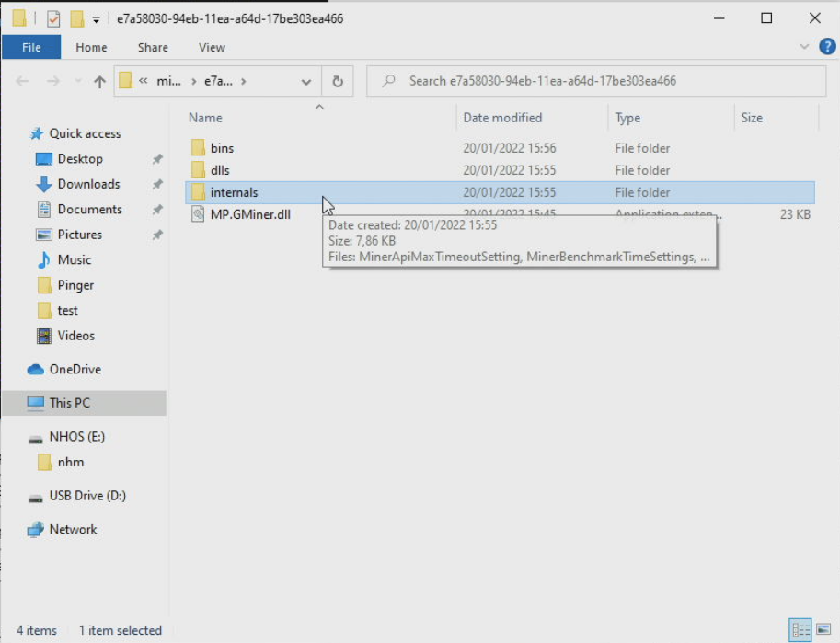Screen dimensions: 840x643
Task: Click the Network item in sidebar
Action: coord(71,529)
